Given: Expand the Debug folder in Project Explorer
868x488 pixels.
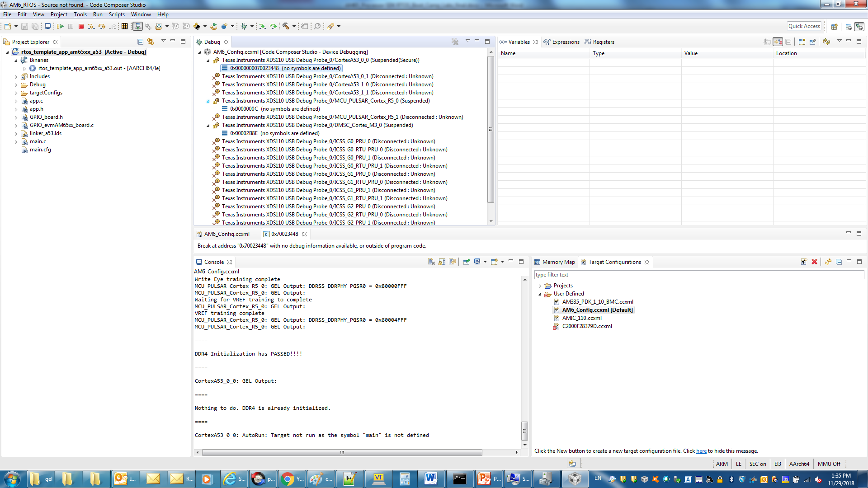Looking at the screenshot, I should 16,85.
